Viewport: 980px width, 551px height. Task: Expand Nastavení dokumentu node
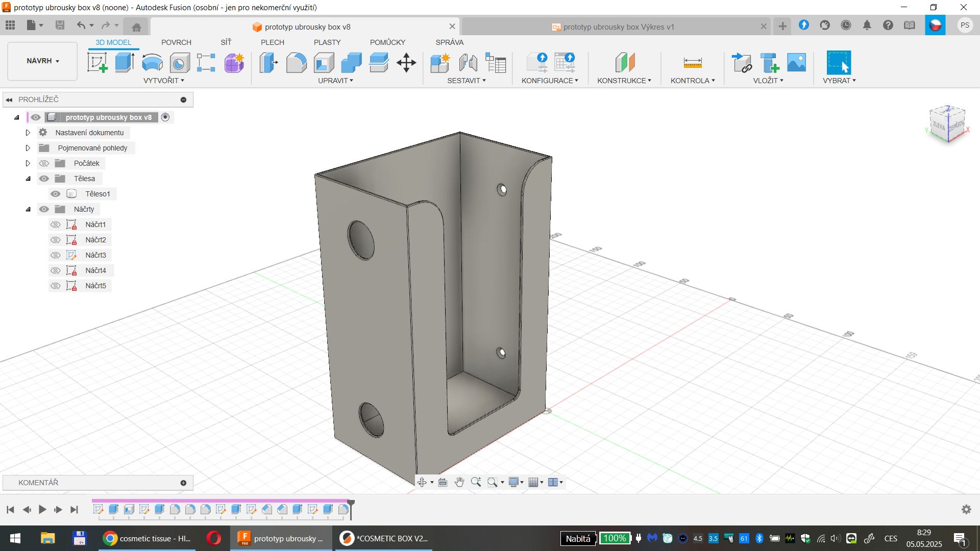(x=28, y=133)
